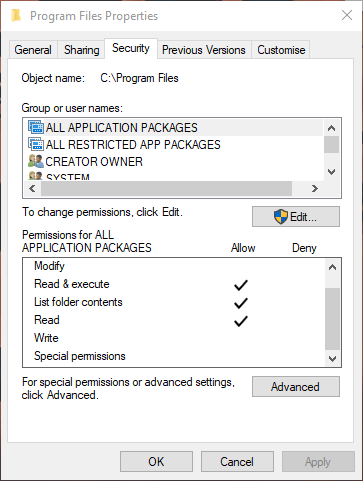Click the permissions list scroll down arrow
The image size is (363, 481).
332,359
